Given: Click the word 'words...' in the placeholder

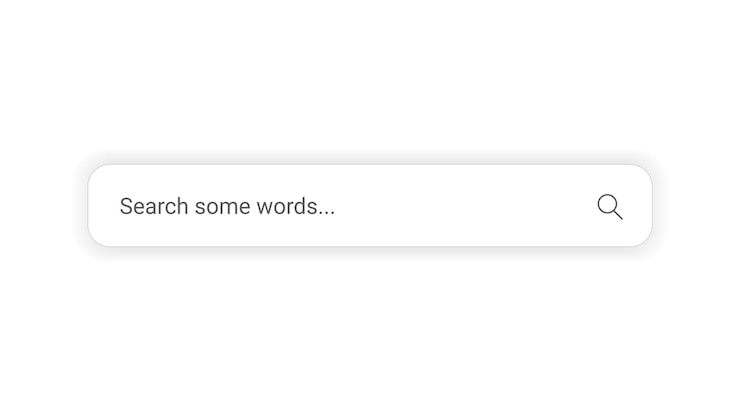Looking at the screenshot, I should (295, 206).
